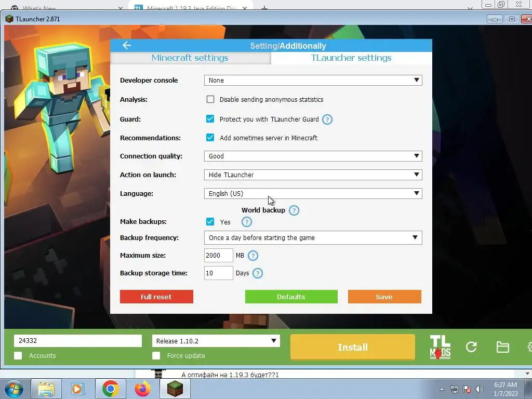Viewport: 532px width, 399px height.
Task: Click the green Defaults button
Action: coord(291,297)
